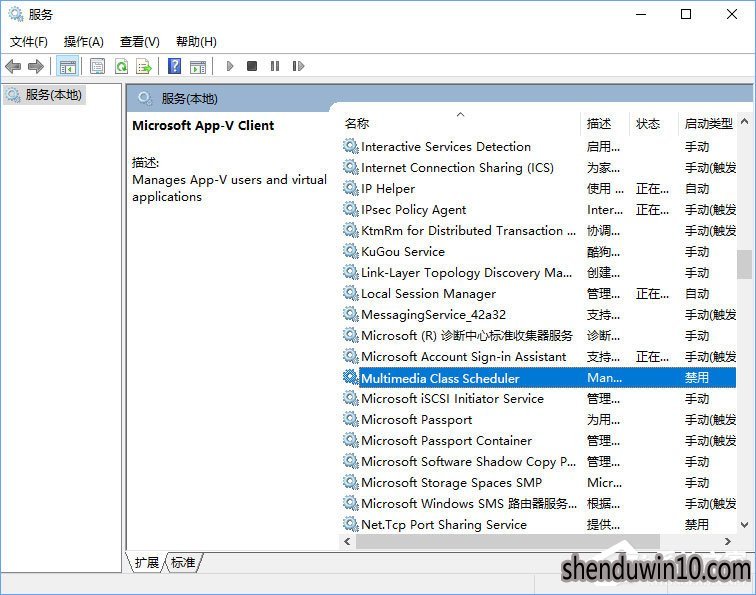The image size is (756, 595).
Task: Select the IPsec Policy Agent service
Action: pos(539,210)
